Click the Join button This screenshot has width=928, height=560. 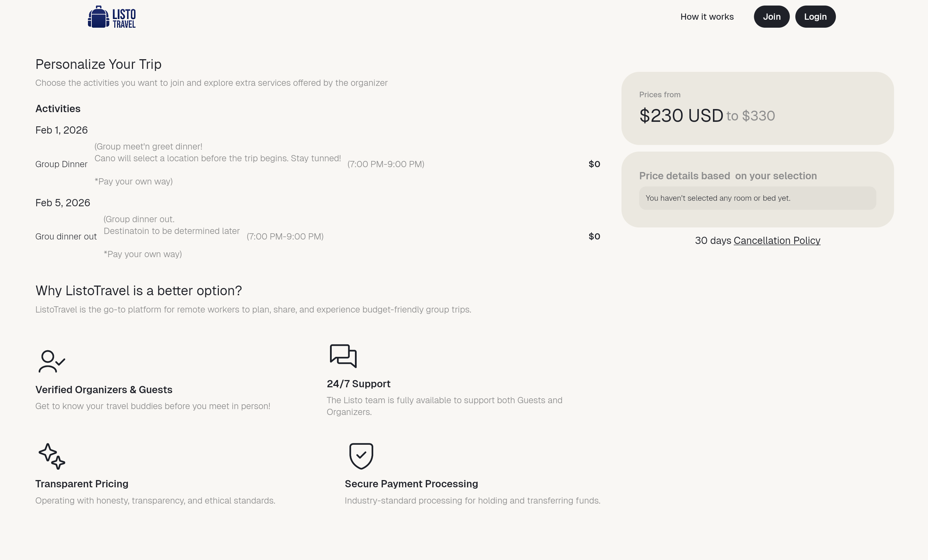coord(771,17)
